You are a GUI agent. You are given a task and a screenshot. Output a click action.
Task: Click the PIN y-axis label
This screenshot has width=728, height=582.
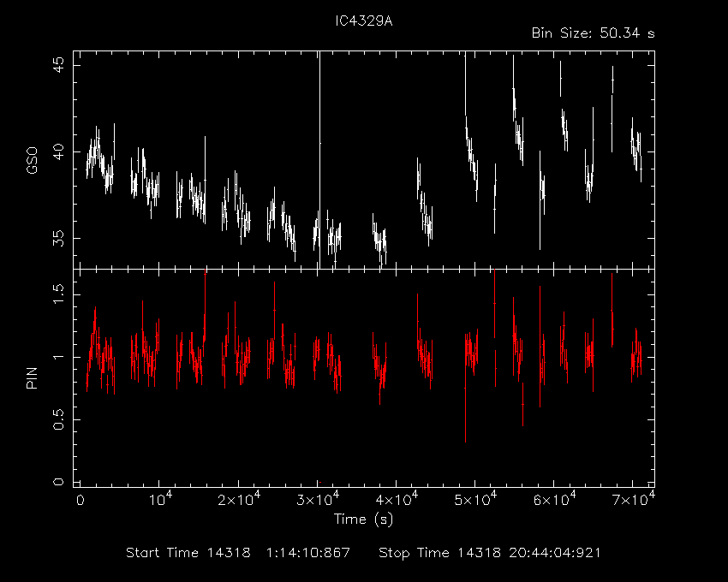pyautogui.click(x=32, y=377)
